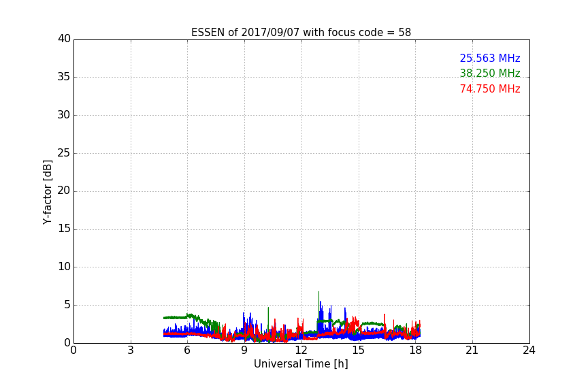
Task: Click the chart title 'ESSEN of 2017/09/07 with focus code = 58'
Action: [301, 33]
